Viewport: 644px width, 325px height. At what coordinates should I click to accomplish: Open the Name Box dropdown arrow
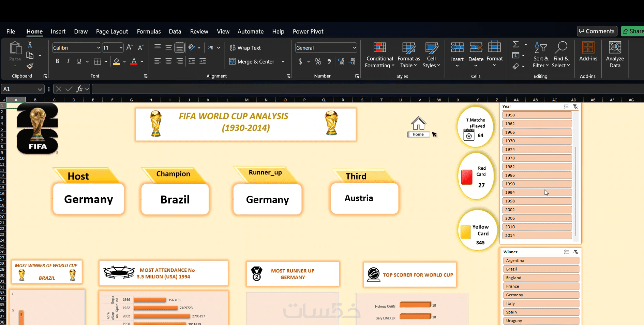[40, 89]
